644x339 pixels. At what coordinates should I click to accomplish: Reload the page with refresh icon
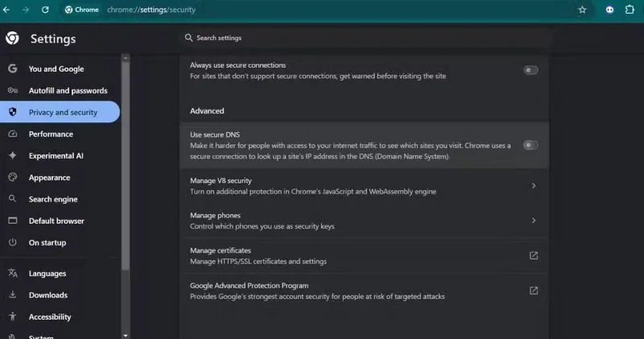(x=45, y=10)
